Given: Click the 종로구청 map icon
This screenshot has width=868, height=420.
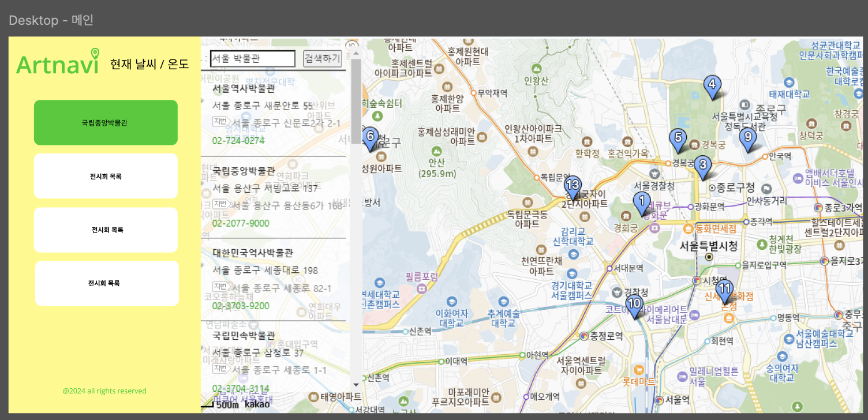Looking at the screenshot, I should [x=712, y=187].
